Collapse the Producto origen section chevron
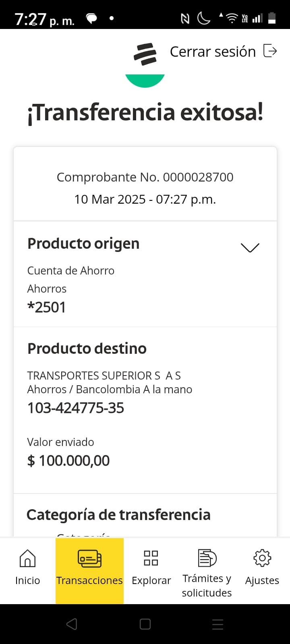The image size is (290, 644). [250, 247]
